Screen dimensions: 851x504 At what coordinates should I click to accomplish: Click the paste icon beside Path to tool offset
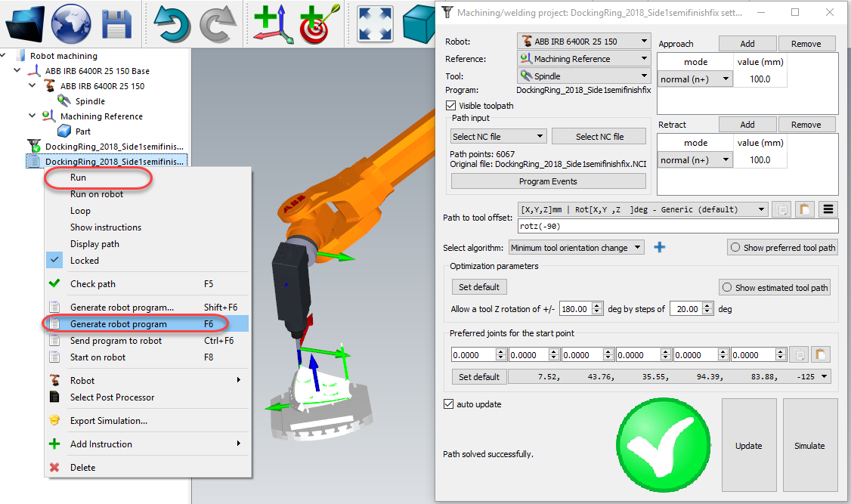[804, 209]
